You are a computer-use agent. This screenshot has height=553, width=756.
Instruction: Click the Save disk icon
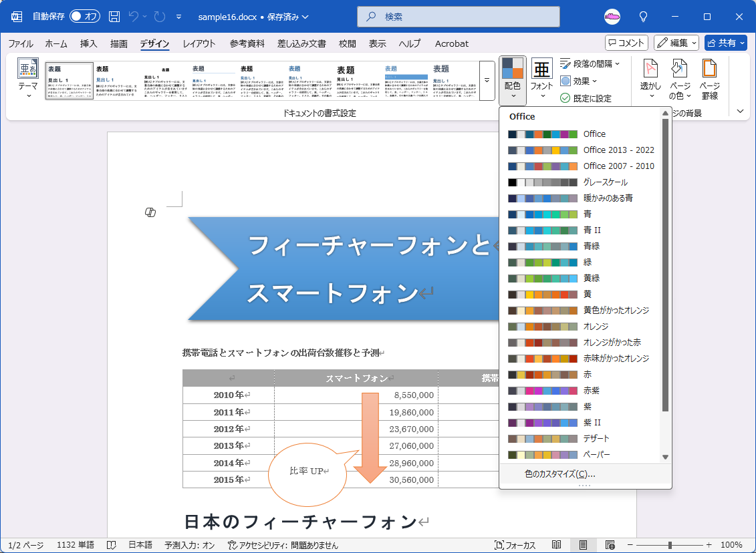point(114,17)
